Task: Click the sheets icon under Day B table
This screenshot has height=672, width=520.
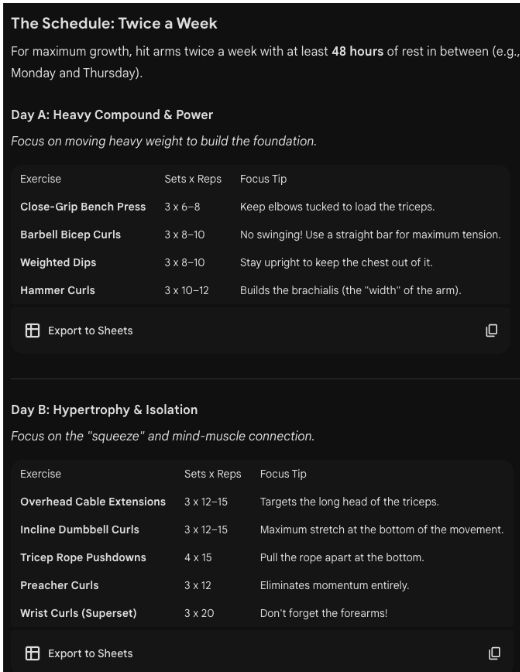Action: pyautogui.click(x=33, y=653)
